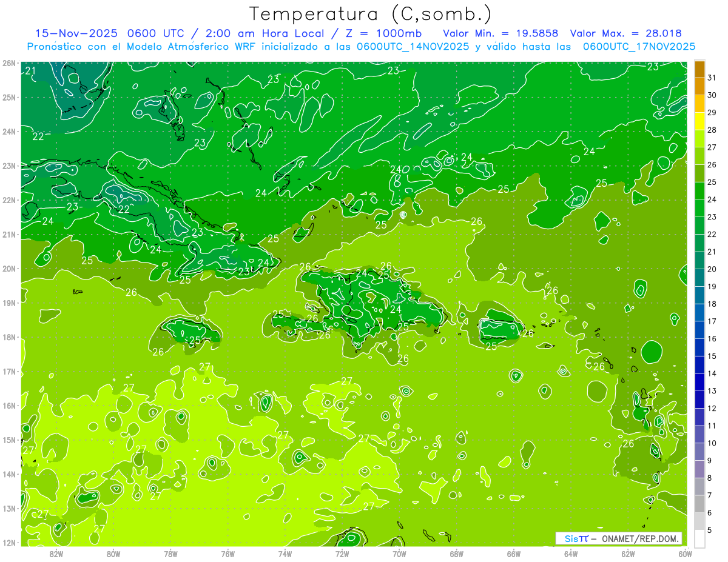Image resolution: width=728 pixels, height=562 pixels.
Task: Click the "80W" longitude axis label
Action: (113, 554)
